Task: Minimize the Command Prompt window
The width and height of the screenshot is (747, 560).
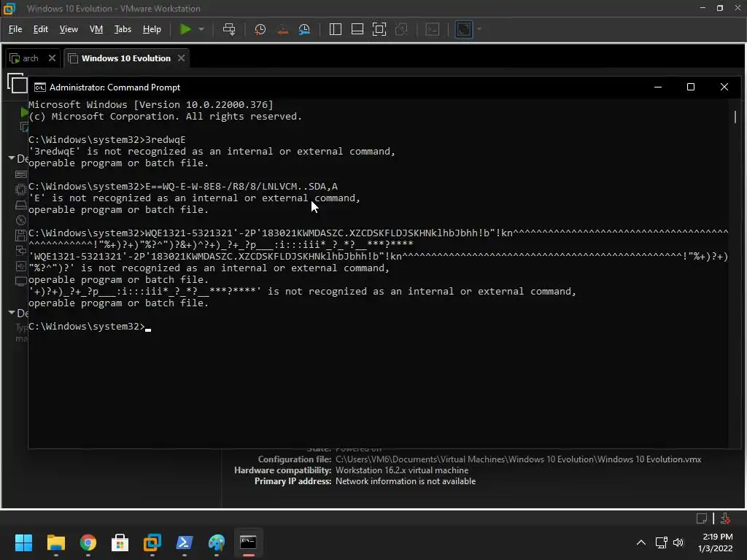Action: [x=658, y=87]
